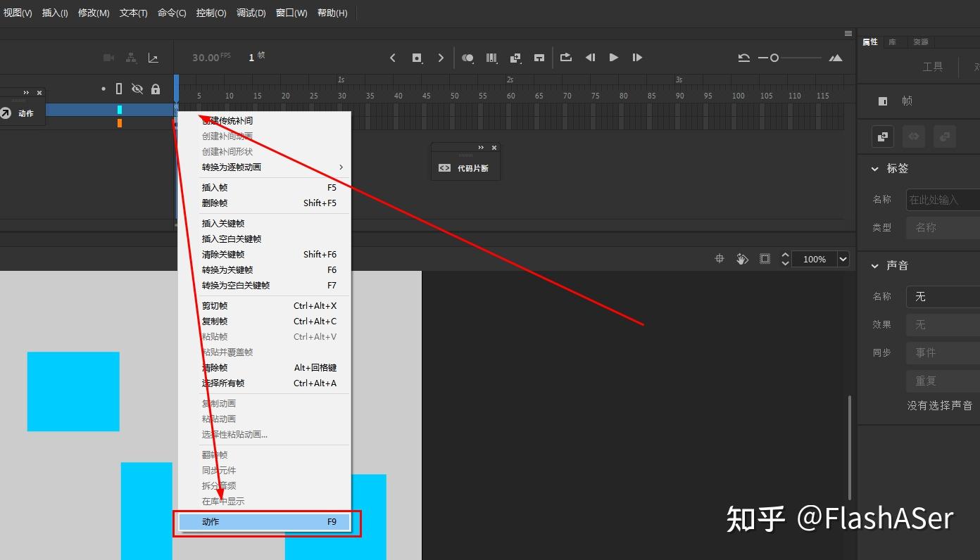Click the label 名称 input field
Viewport: 980px width, 560px height.
[943, 200]
